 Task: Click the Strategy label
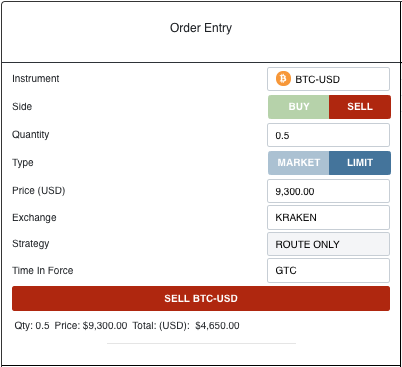pos(31,244)
